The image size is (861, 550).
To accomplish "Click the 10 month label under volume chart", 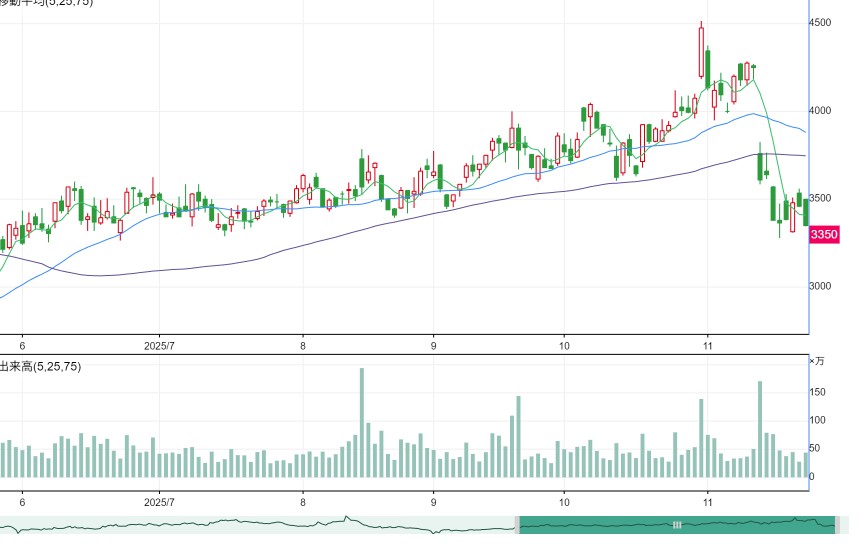I will tap(564, 502).
